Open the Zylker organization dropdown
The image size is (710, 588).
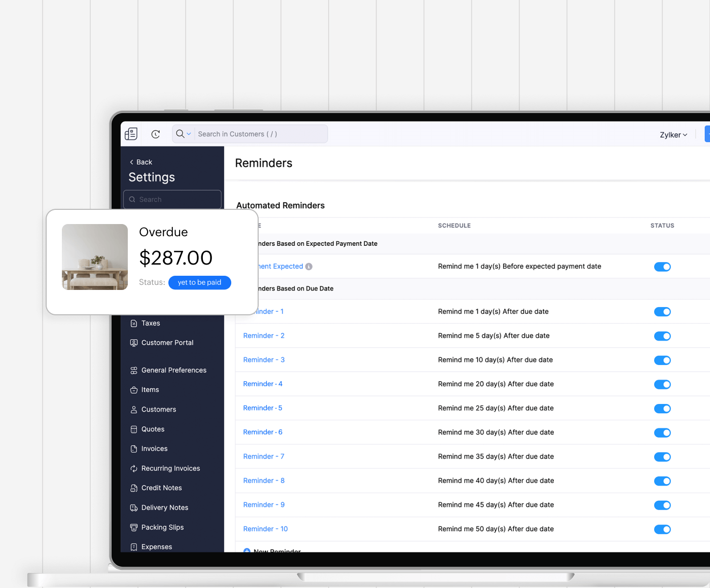pos(673,135)
